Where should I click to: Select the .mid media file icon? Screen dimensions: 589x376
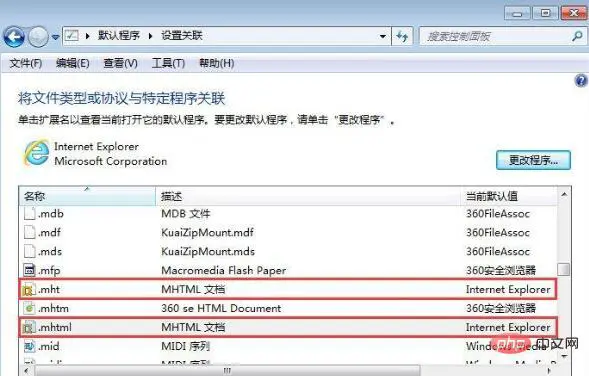tap(29, 346)
